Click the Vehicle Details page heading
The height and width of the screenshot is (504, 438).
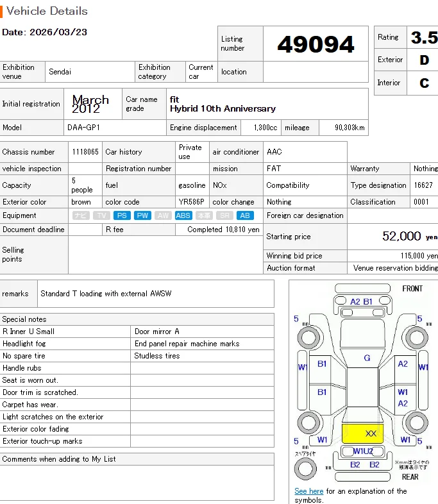tap(47, 11)
